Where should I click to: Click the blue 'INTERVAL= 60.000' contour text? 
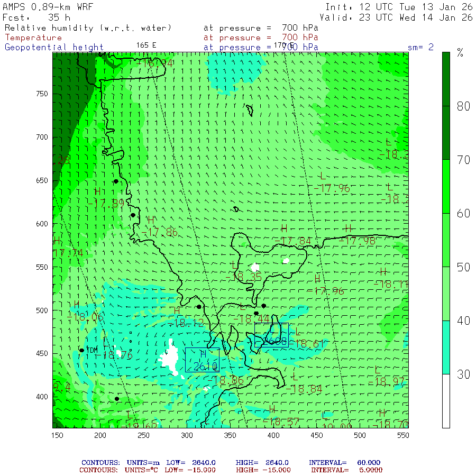(x=344, y=463)
